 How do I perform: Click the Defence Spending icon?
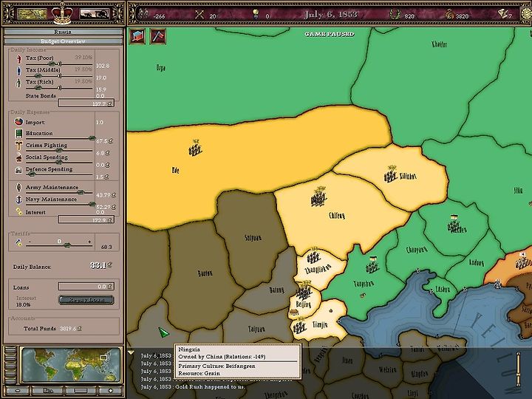pyautogui.click(x=18, y=170)
